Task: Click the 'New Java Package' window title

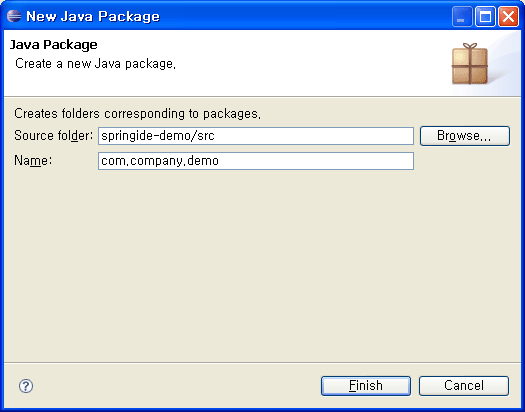Action: [x=93, y=16]
